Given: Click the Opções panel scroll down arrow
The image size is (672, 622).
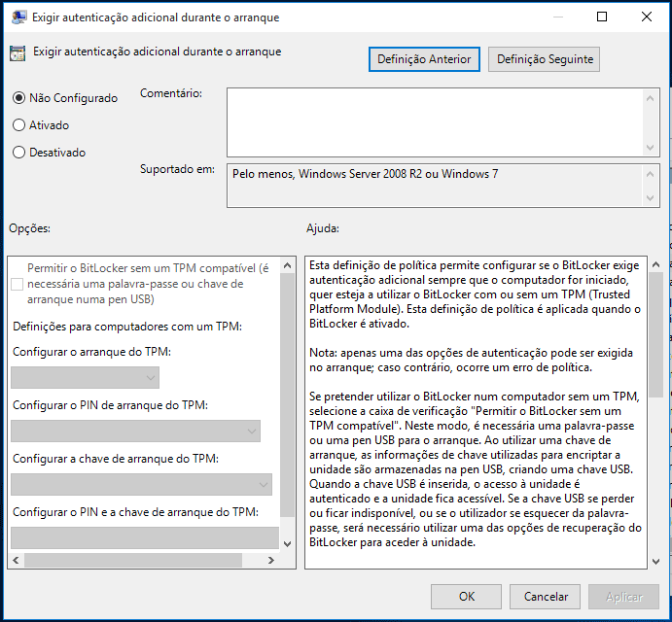Looking at the screenshot, I should (288, 544).
